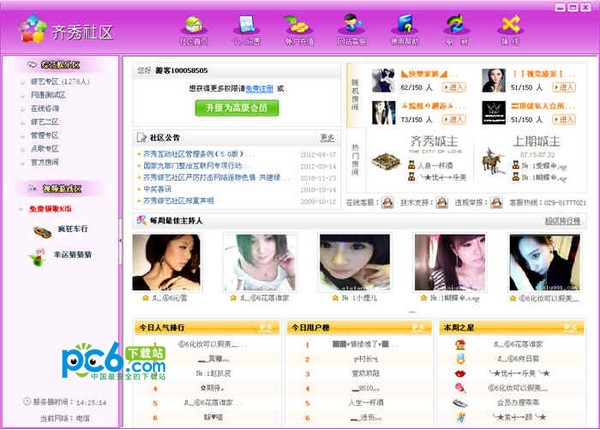Select the 视频游戏区 section header
The image size is (600, 430).
tap(61, 188)
